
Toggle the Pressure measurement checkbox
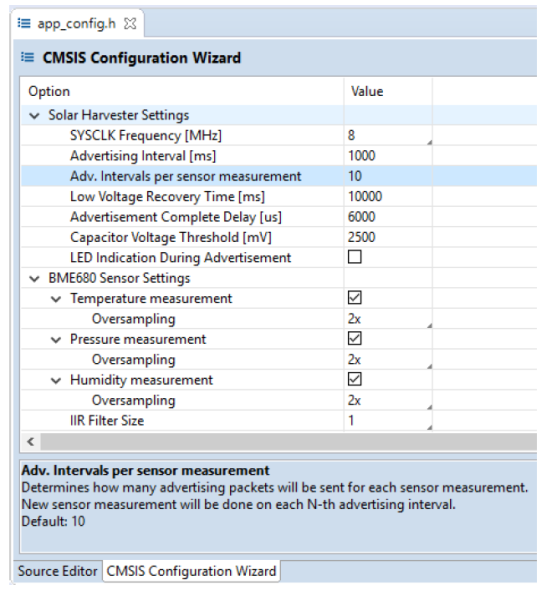point(355,338)
